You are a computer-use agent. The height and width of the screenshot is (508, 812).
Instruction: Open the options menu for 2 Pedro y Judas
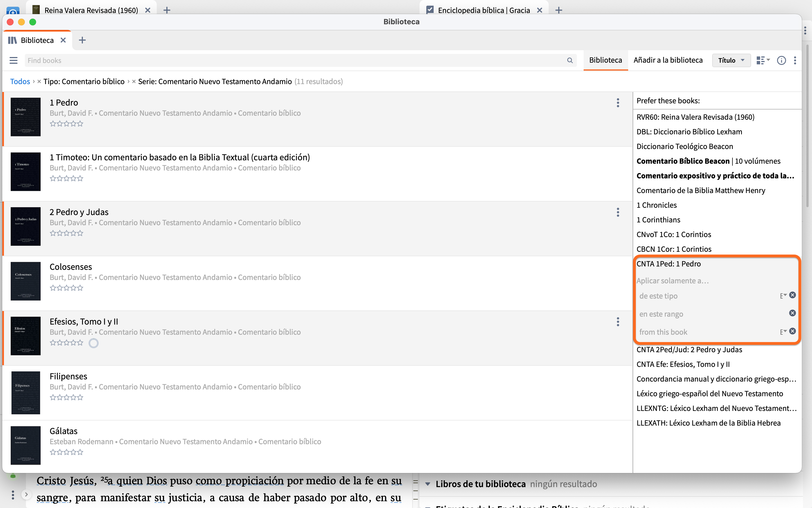618,212
